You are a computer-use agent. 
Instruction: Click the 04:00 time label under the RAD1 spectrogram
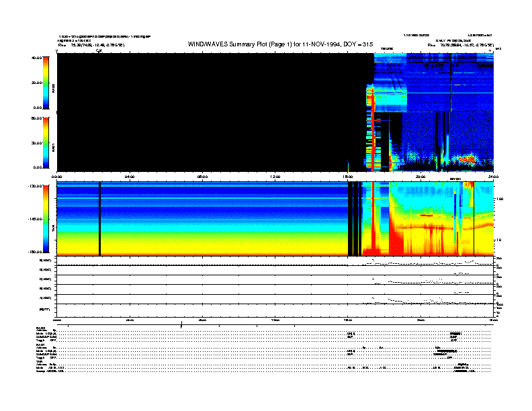[130, 177]
